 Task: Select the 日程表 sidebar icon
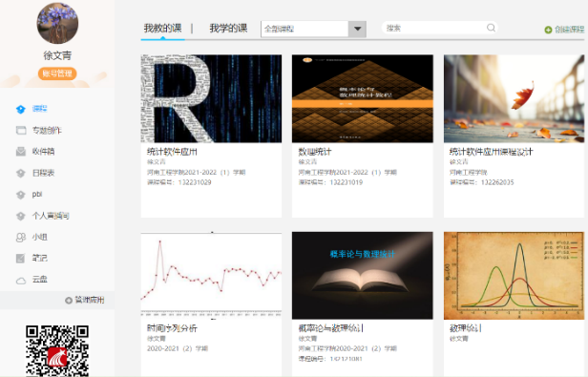(21, 173)
